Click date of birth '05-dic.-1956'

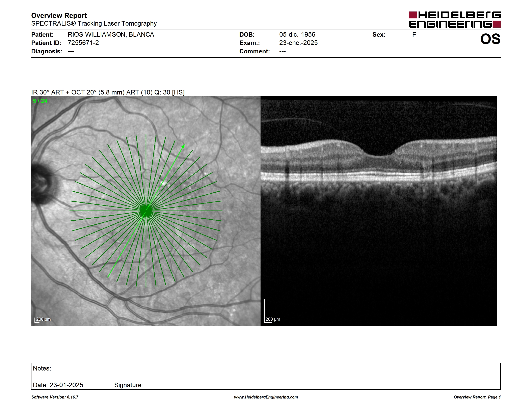click(297, 35)
